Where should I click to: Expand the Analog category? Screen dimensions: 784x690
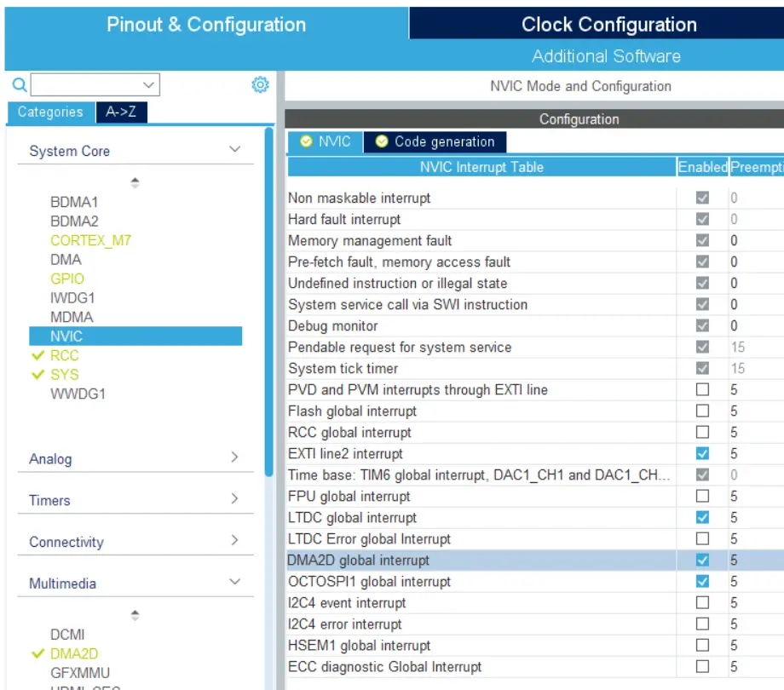[234, 458]
